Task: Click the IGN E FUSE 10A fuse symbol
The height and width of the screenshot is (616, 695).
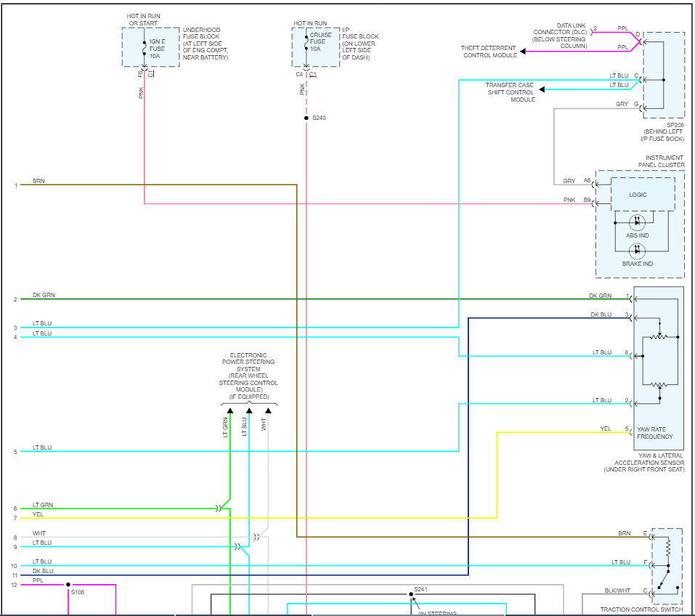Action: [x=144, y=48]
